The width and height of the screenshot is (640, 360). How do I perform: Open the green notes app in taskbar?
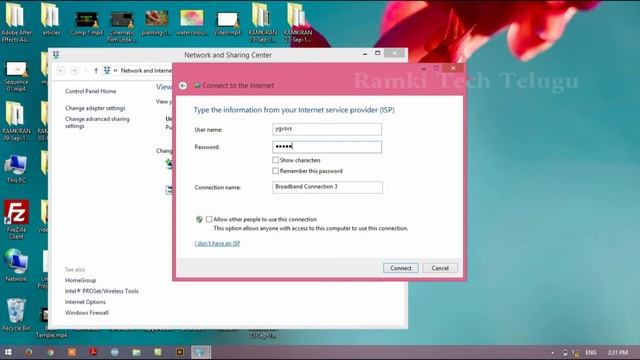[158, 352]
